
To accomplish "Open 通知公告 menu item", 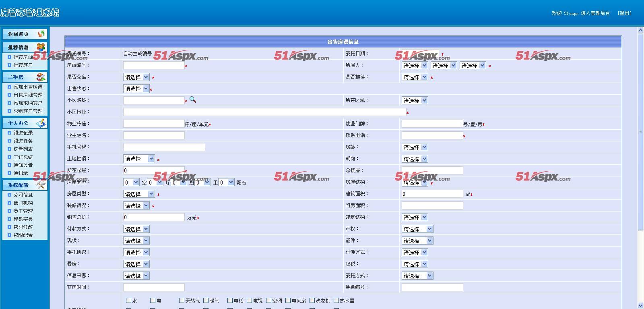I will [23, 165].
